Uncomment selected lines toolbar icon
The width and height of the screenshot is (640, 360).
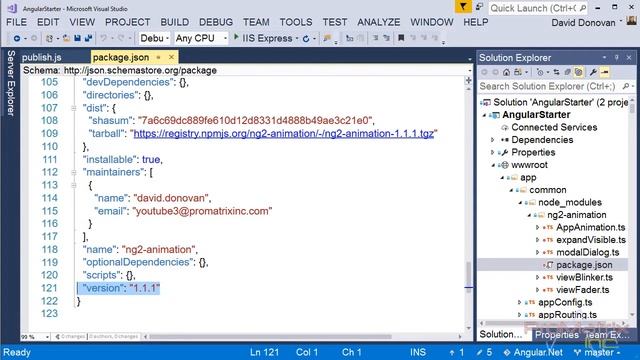click(x=386, y=38)
